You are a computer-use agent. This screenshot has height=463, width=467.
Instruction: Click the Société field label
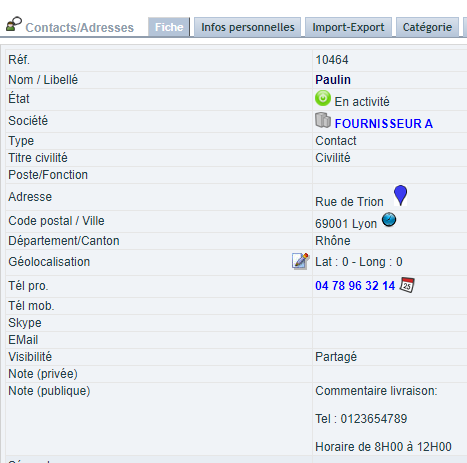pyautogui.click(x=28, y=121)
